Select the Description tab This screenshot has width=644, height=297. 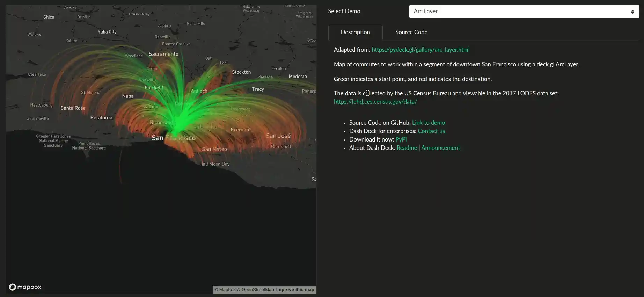coord(355,32)
